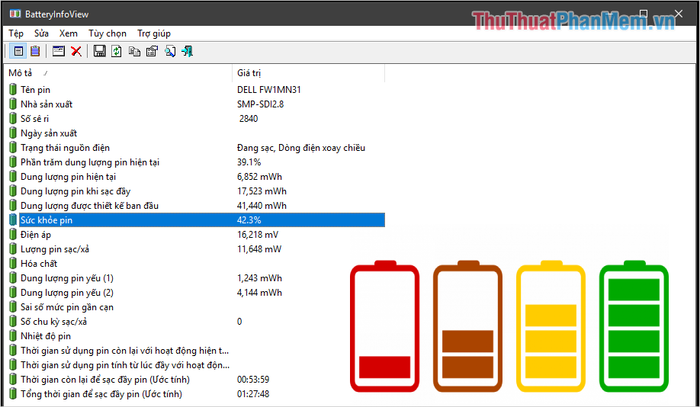Open the Xem menu
This screenshot has width=700, height=407.
click(x=68, y=33)
